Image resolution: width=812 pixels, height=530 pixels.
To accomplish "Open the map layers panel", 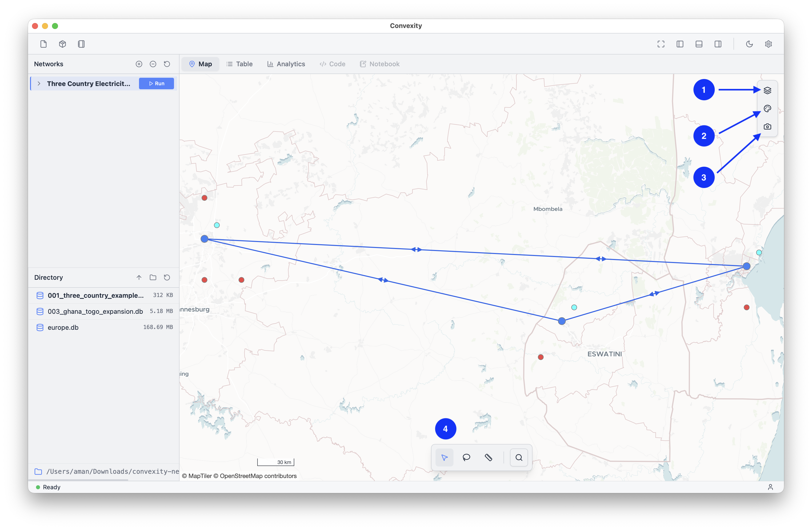I will (x=767, y=90).
